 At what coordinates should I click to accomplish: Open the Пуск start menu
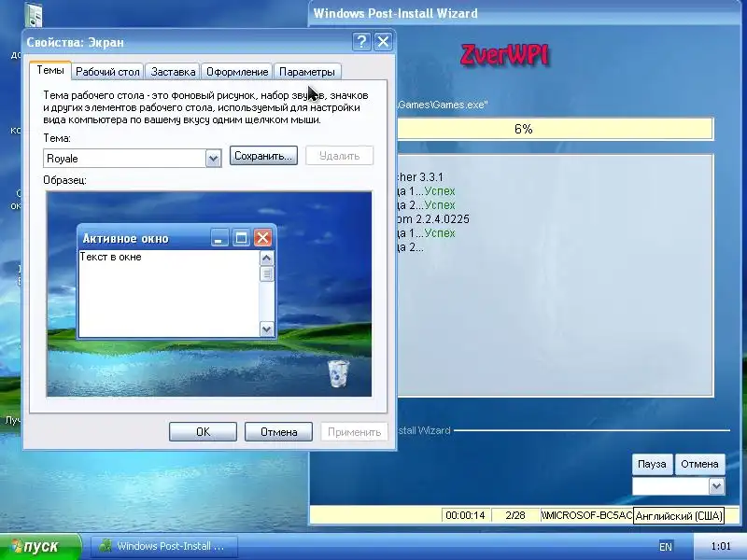(x=41, y=546)
